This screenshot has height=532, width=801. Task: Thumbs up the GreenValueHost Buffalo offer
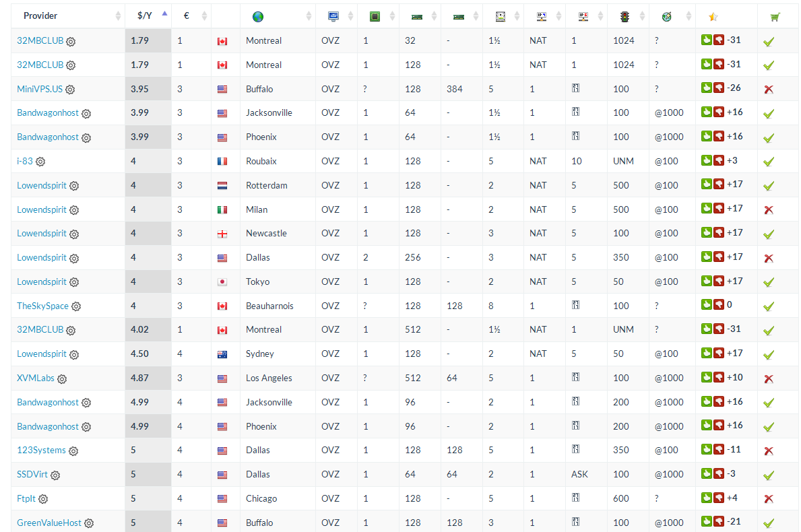[x=707, y=521]
